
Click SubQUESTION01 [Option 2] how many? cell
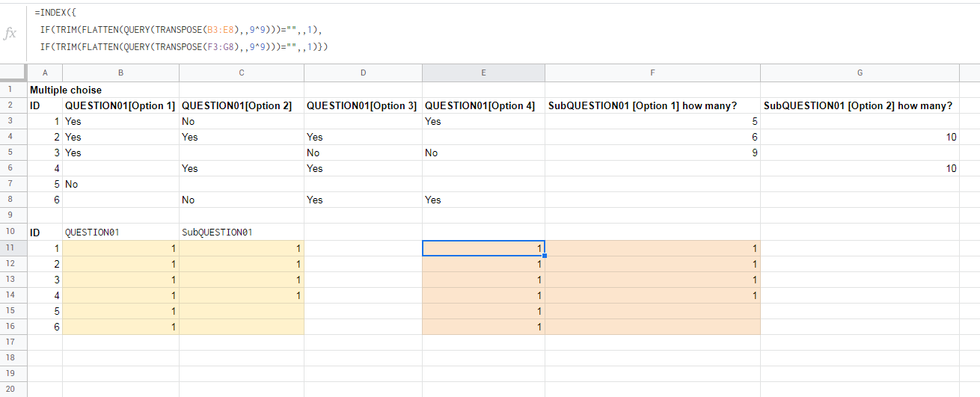point(860,105)
